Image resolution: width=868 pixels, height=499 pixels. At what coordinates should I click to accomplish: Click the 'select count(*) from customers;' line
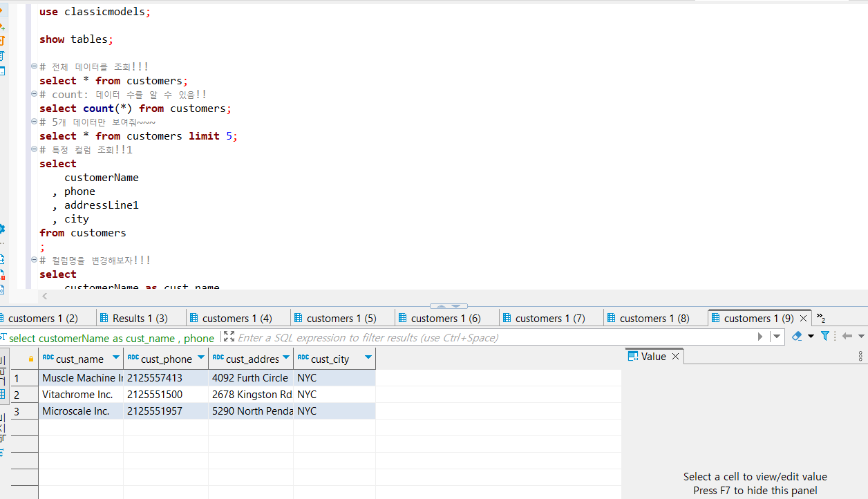(x=135, y=109)
